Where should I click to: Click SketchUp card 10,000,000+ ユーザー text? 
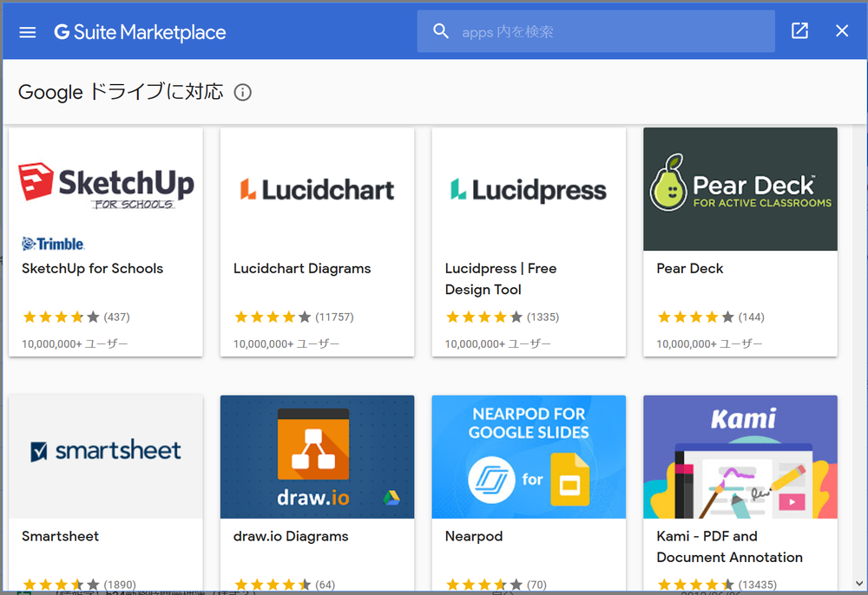pyautogui.click(x=75, y=344)
